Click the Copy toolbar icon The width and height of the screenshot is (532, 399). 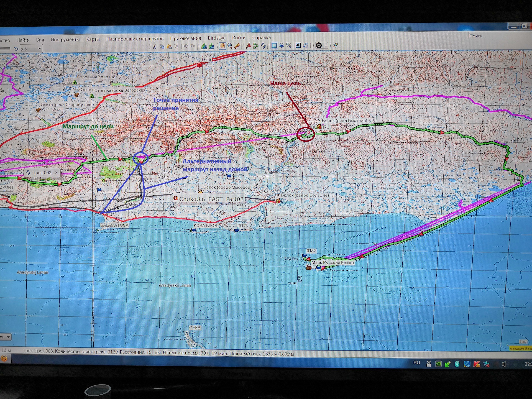pos(162,47)
